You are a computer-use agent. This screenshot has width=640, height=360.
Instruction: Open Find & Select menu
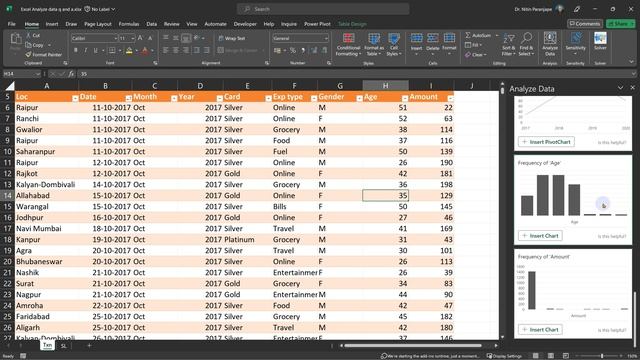(527, 44)
